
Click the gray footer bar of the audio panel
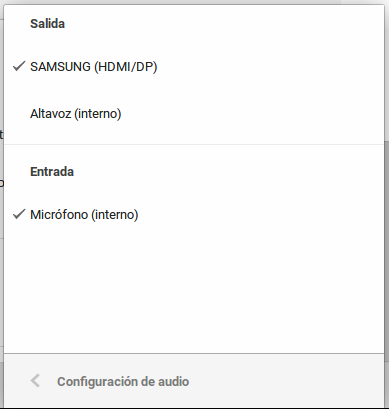(x=194, y=381)
